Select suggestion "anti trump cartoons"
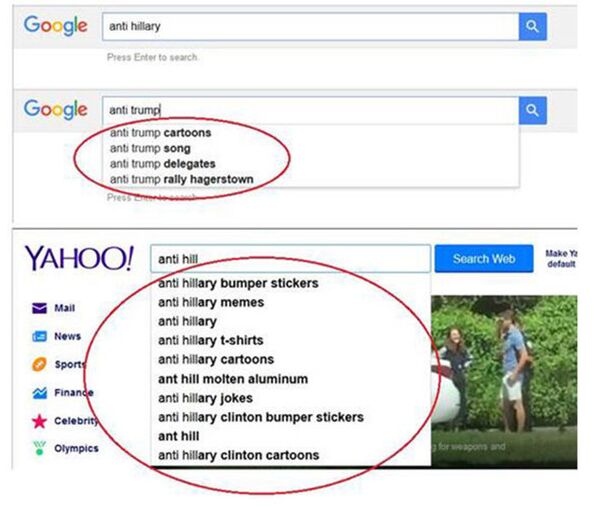This screenshot has width=600, height=507. 160,133
